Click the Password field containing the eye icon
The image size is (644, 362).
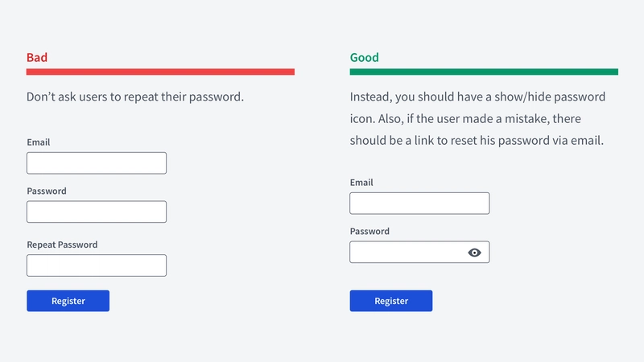(419, 252)
